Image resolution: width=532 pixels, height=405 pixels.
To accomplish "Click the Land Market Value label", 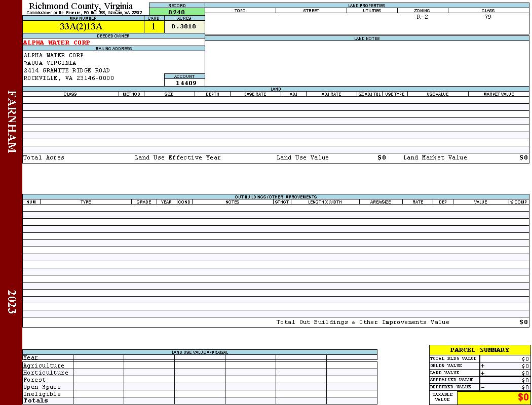I will (435, 157).
